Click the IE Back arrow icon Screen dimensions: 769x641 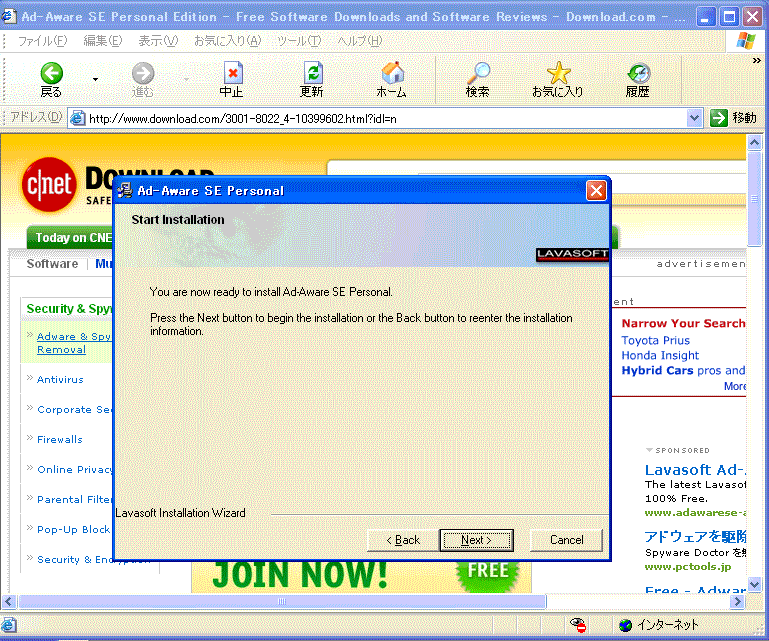[x=51, y=73]
